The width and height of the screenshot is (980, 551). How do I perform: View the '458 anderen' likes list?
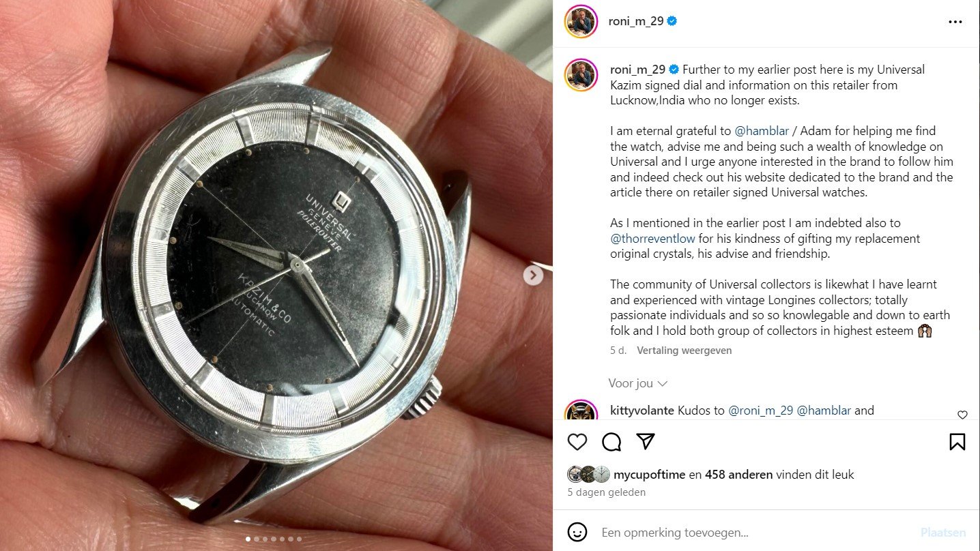tap(738, 475)
